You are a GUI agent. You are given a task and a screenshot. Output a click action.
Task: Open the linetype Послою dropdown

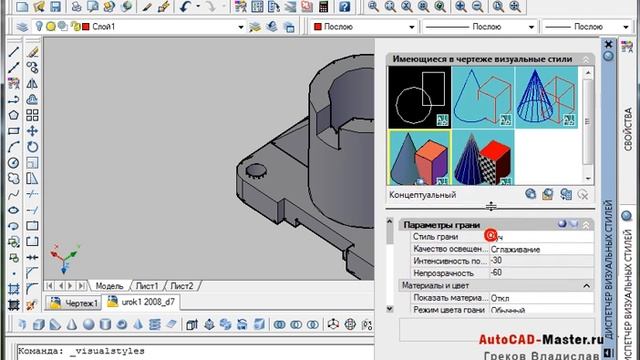[x=531, y=27]
